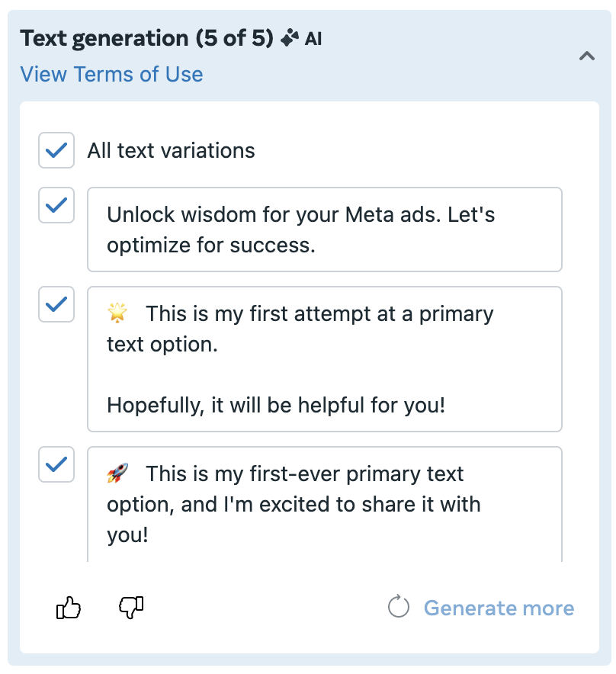Place cursor on "Hopefully, it will be helpful" line
Screen dimensions: 616x674
coord(276,405)
